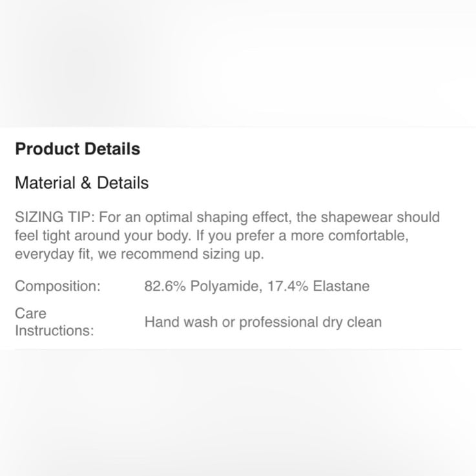
Task: Click the word Care in the label
Action: (x=30, y=314)
